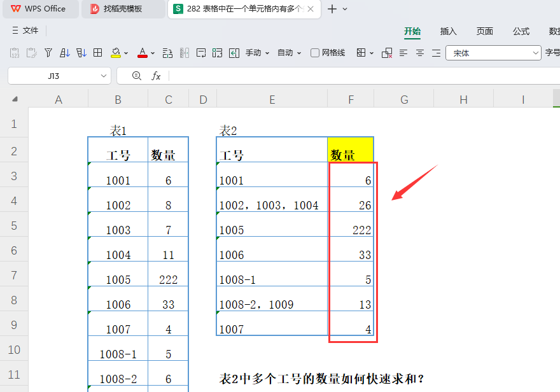Apply the red font color
Image resolution: width=560 pixels, height=392 pixels.
(143, 53)
